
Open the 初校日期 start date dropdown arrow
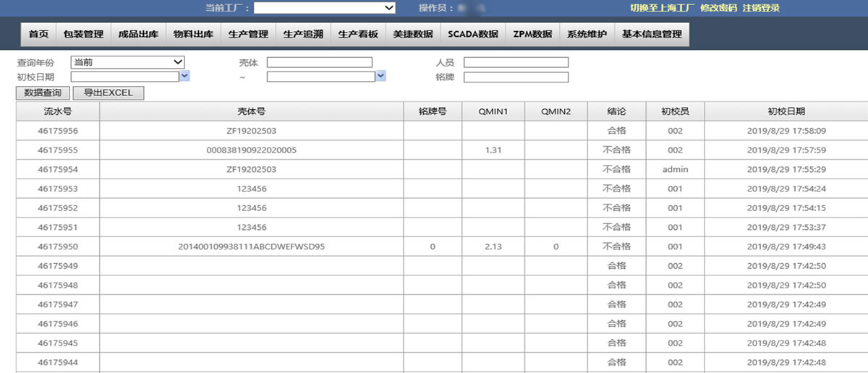pyautogui.click(x=184, y=76)
